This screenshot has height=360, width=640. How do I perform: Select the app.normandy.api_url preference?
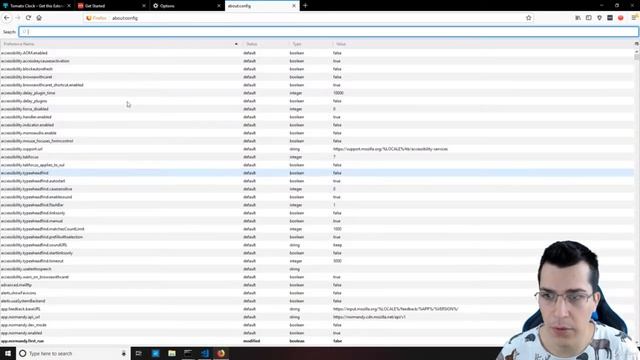coord(317,317)
